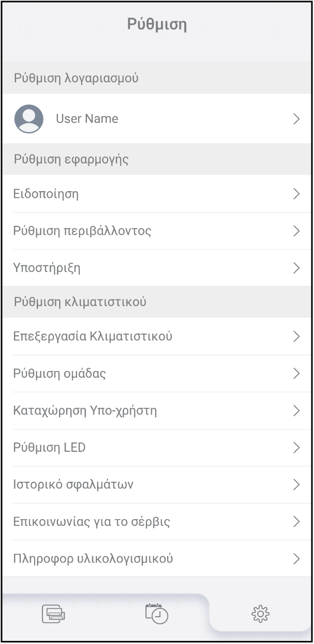314x644 pixels.
Task: Open Καταχώρηση Υπο-χρήστη entry
Action: coord(85,411)
